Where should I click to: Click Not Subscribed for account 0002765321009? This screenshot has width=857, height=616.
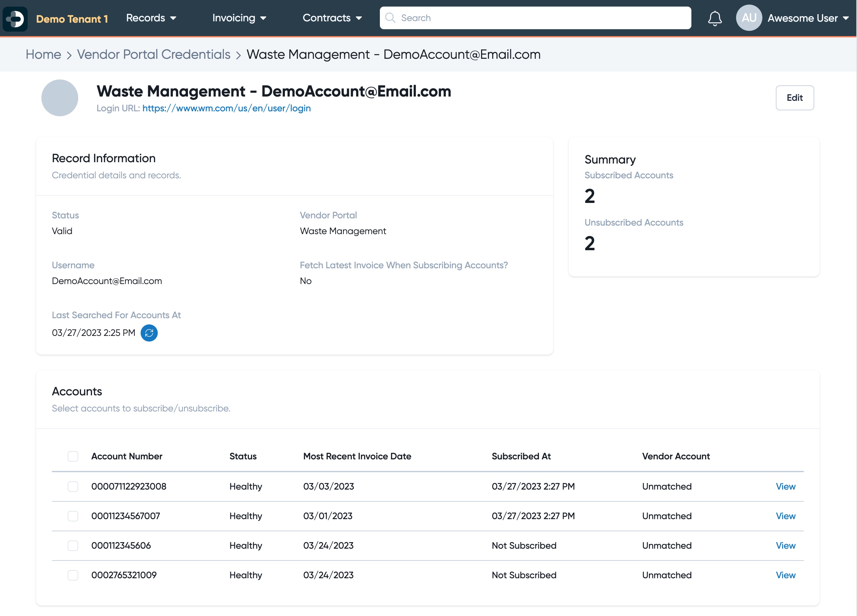click(x=524, y=575)
